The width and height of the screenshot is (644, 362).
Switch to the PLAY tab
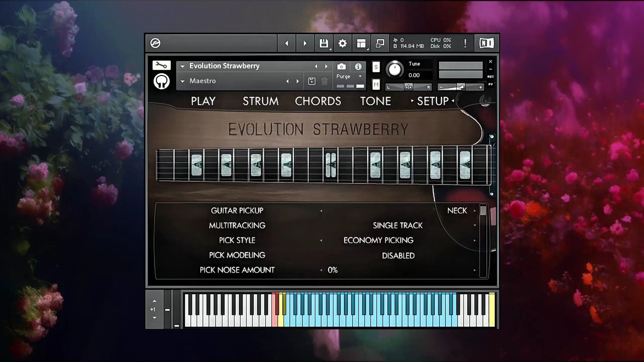[203, 101]
